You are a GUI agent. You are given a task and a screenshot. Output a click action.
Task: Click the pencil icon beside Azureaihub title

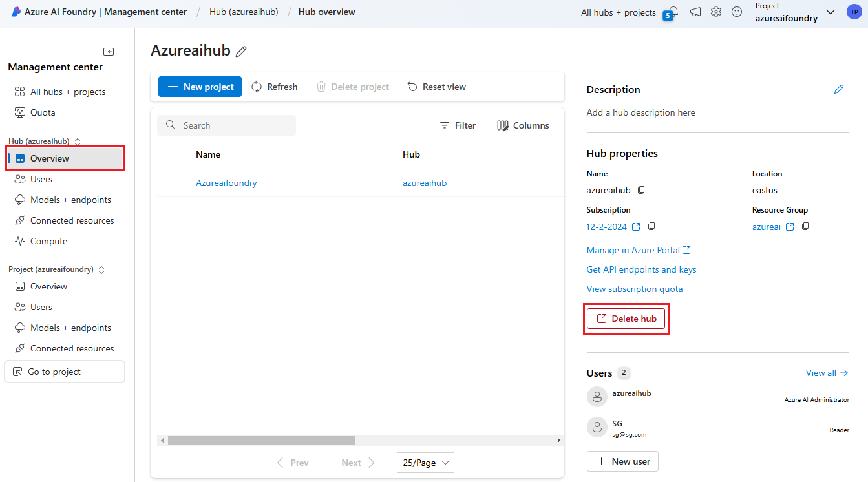[x=242, y=52]
